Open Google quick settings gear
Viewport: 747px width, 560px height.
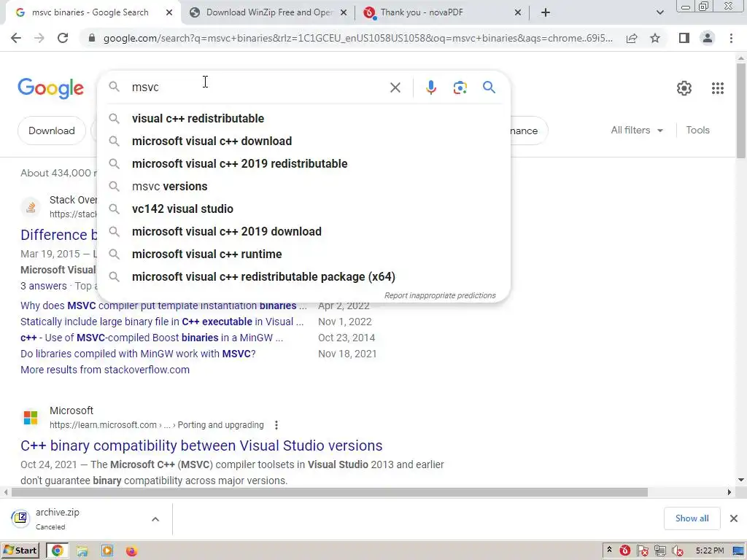pyautogui.click(x=684, y=88)
